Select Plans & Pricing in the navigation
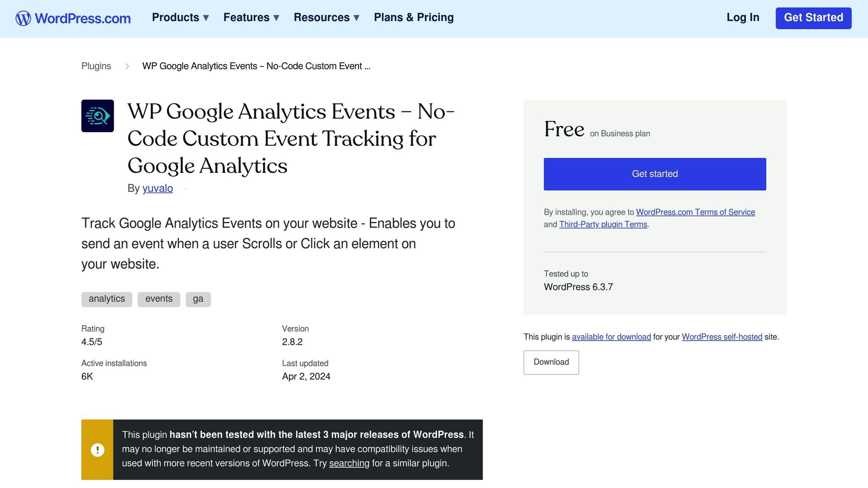Viewport: 868px width, 488px height. [413, 17]
